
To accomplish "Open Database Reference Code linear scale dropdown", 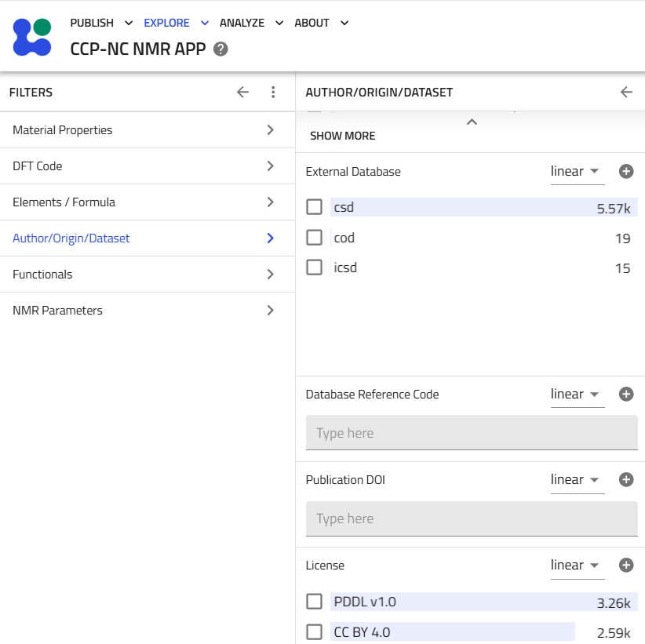I will [578, 395].
